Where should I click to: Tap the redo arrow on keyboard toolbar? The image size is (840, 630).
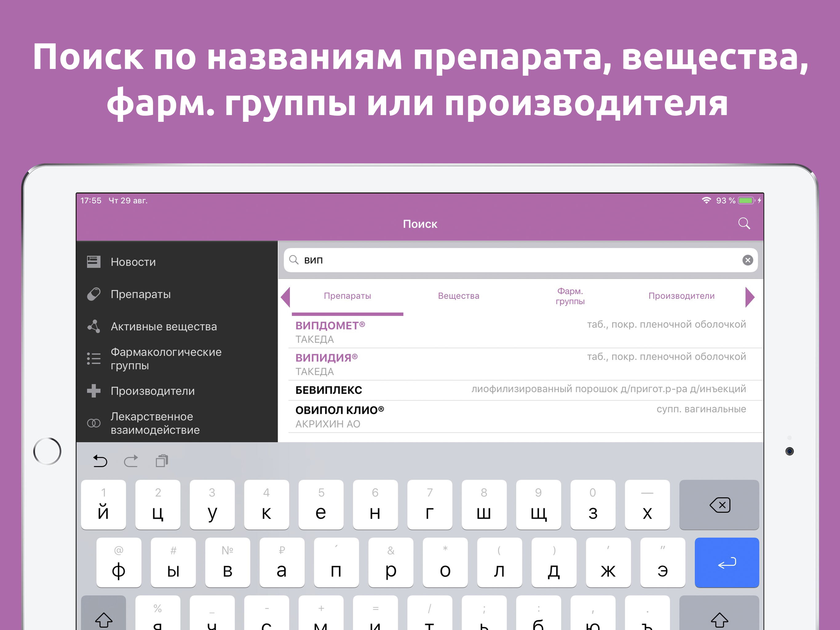(131, 461)
